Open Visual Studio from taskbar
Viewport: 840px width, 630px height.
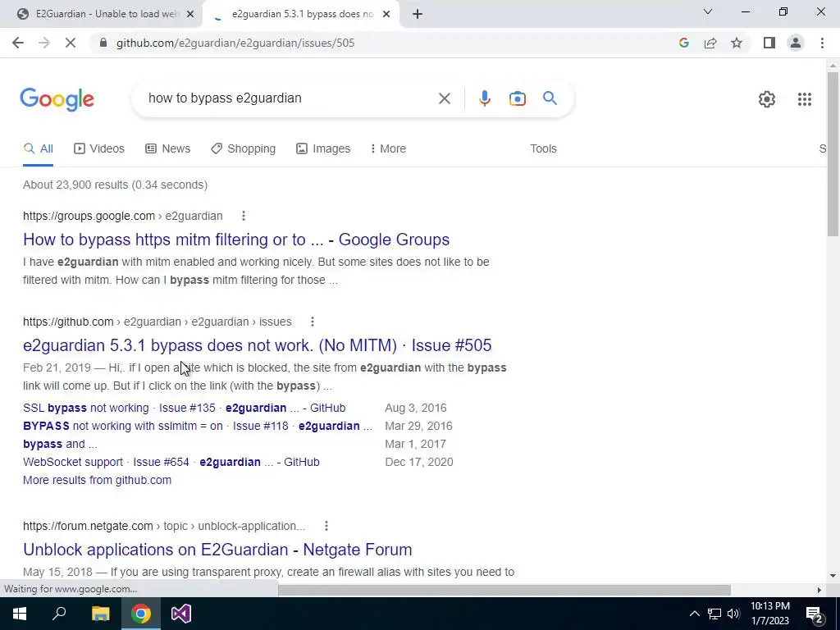tap(181, 614)
